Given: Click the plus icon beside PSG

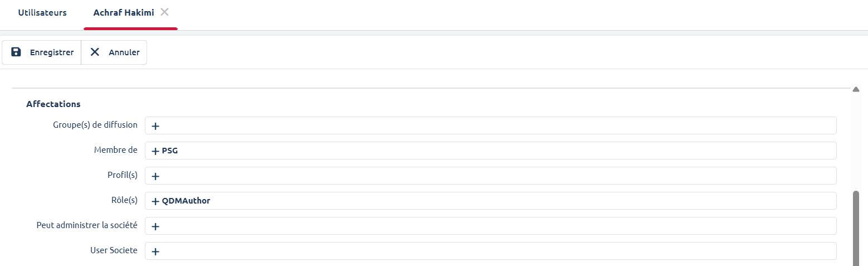Looking at the screenshot, I should click(155, 151).
